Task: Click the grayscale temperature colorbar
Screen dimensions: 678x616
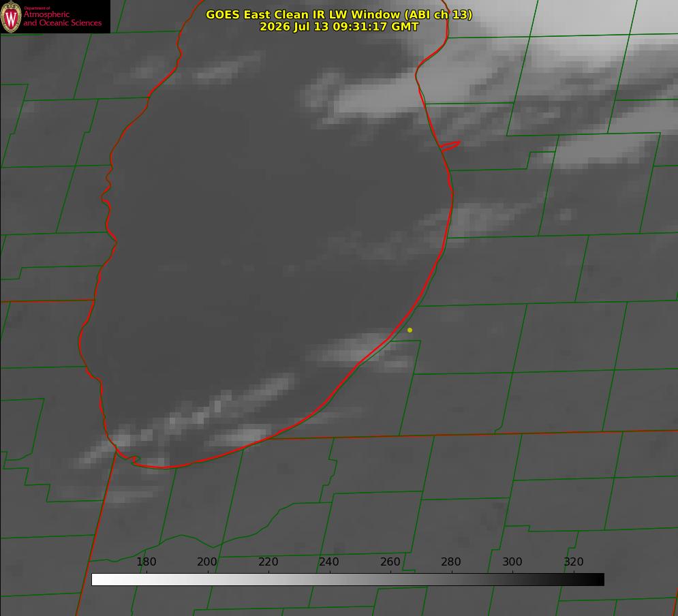Action: pyautogui.click(x=348, y=579)
